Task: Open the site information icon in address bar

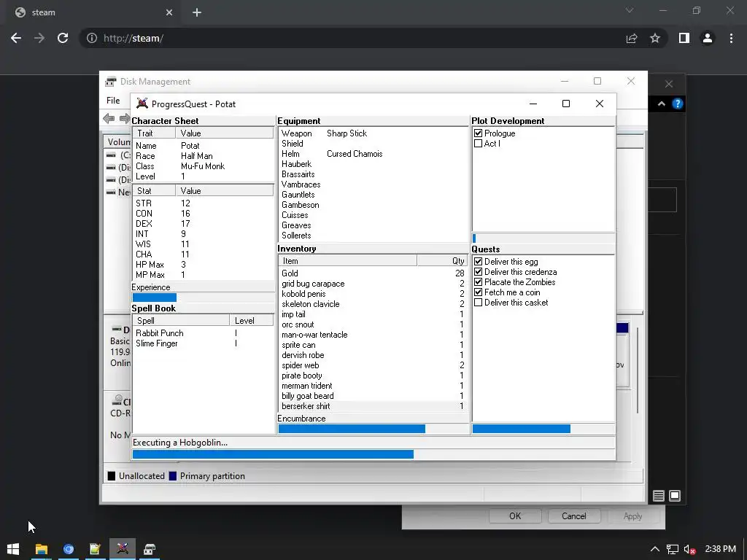Action: 92,38
